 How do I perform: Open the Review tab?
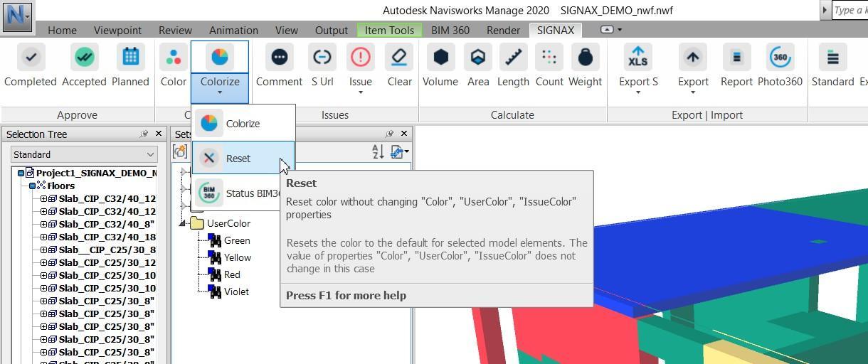(175, 30)
